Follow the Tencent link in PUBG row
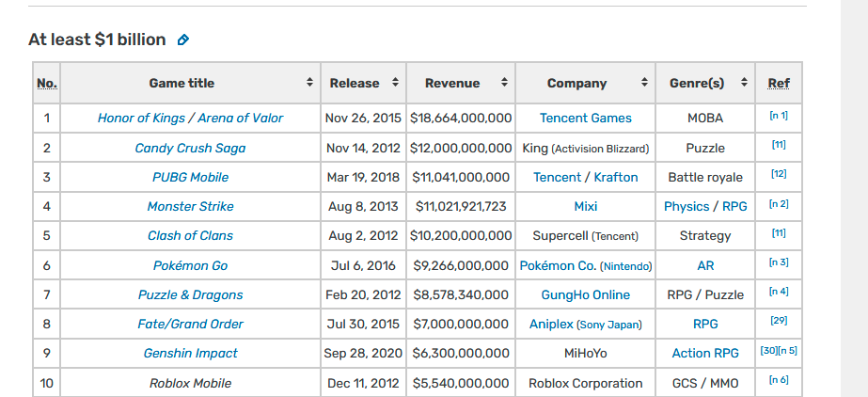 [557, 177]
